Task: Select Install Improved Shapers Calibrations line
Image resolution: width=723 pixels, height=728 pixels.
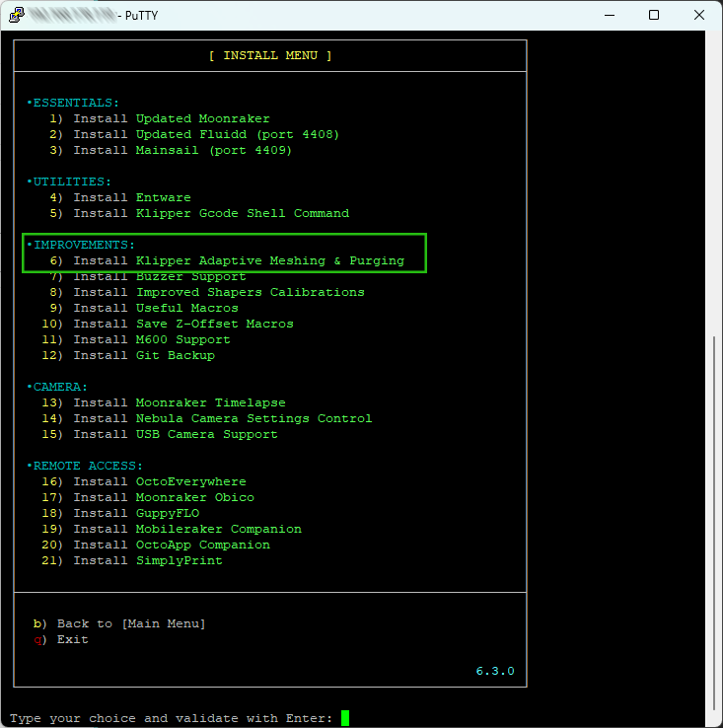Action: [x=207, y=292]
